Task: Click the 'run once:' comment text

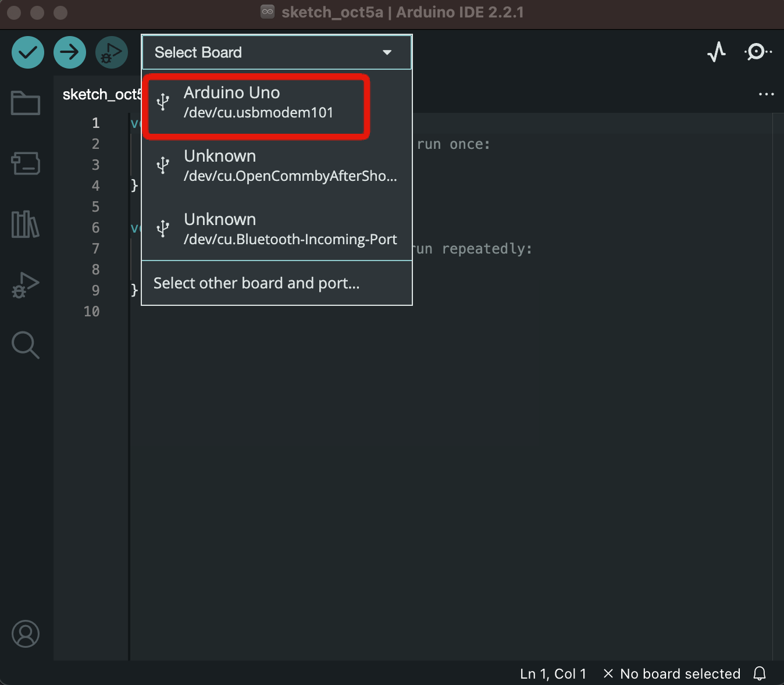Action: pyautogui.click(x=454, y=144)
